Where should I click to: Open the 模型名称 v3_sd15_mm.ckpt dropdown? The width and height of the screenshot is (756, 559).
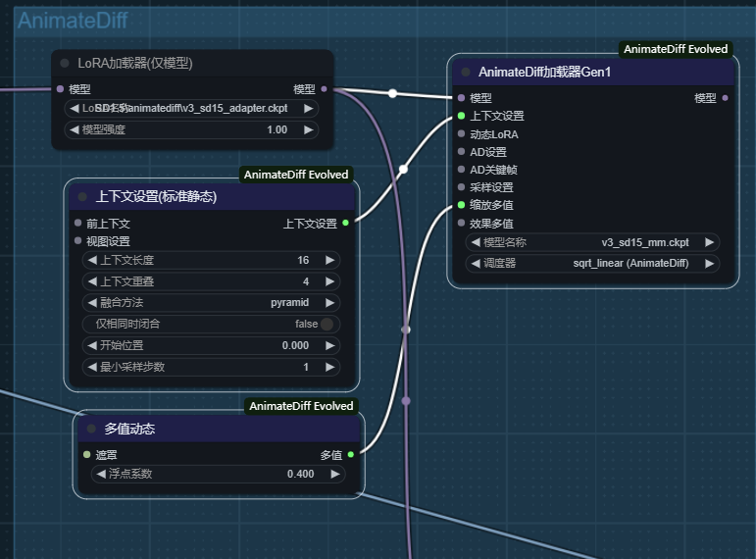click(x=592, y=242)
